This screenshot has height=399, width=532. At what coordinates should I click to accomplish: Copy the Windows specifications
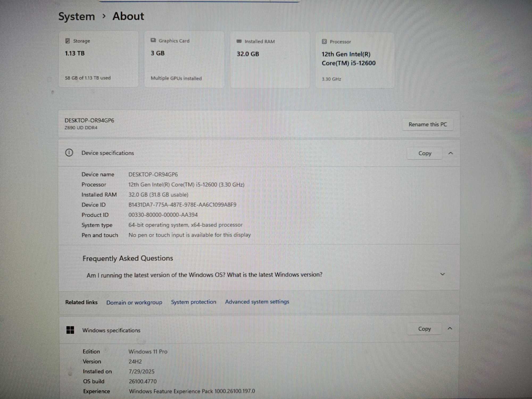[425, 329]
